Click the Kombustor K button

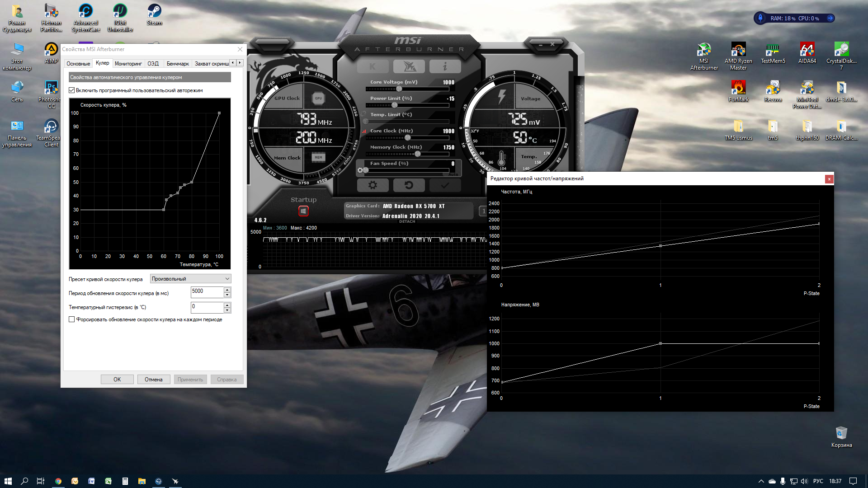click(373, 66)
